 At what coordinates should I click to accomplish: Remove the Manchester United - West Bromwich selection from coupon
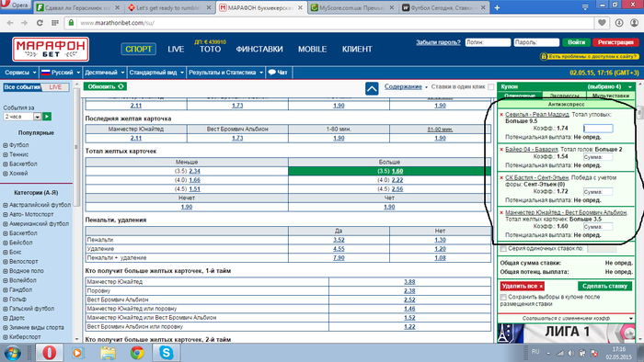click(501, 213)
